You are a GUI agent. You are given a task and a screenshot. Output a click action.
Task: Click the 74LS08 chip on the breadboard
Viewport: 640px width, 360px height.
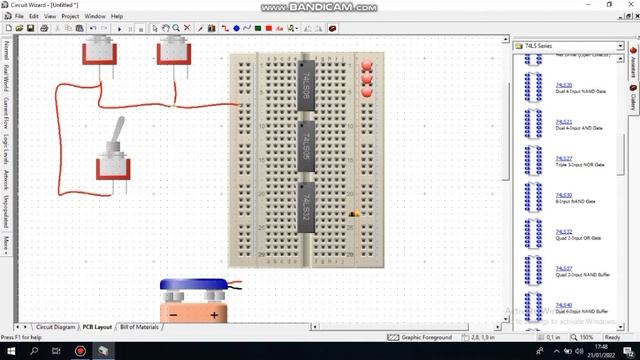pyautogui.click(x=306, y=86)
